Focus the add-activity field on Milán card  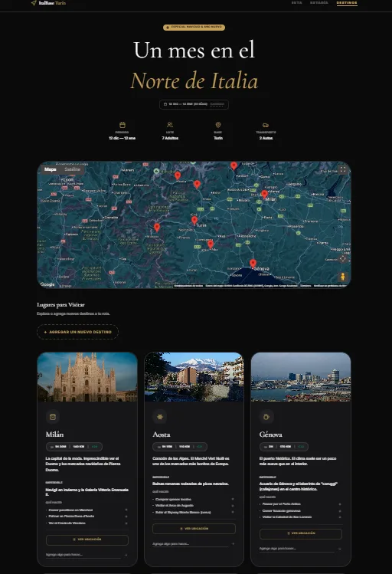click(x=83, y=555)
